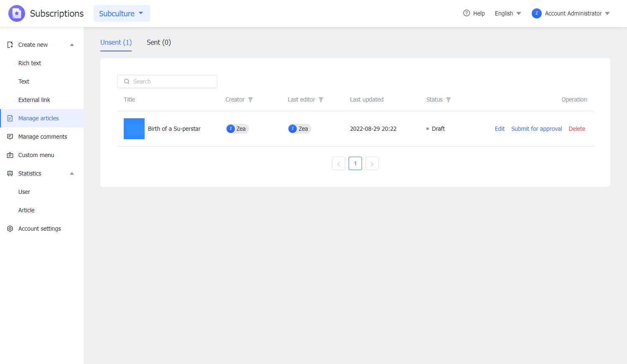
Task: Collapse the Create new section
Action: click(71, 44)
